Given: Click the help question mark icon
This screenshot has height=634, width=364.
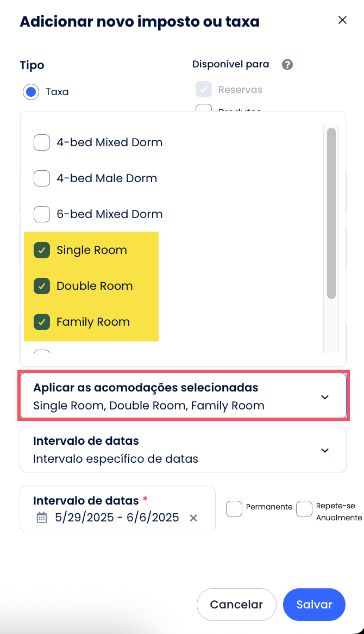Looking at the screenshot, I should (x=287, y=65).
